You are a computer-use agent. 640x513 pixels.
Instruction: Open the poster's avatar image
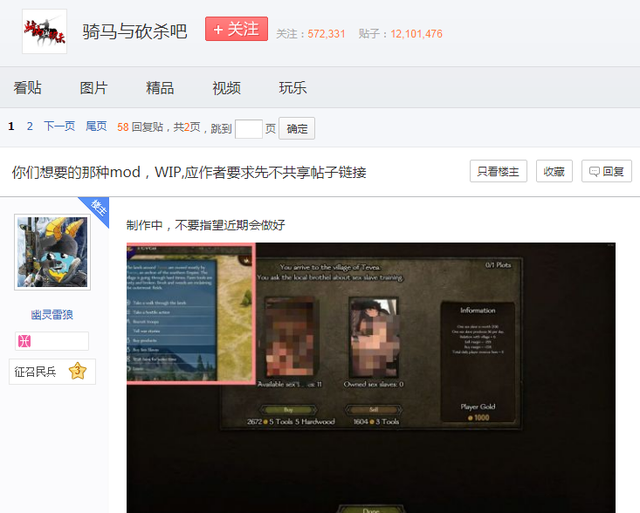[x=52, y=252]
